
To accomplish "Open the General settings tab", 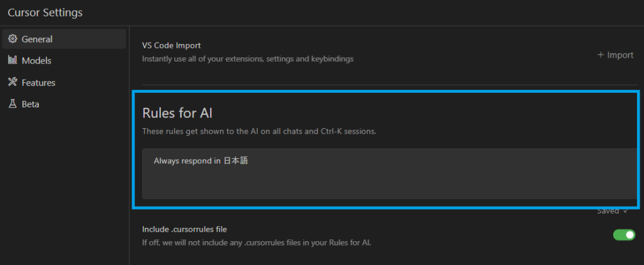I will [x=64, y=39].
